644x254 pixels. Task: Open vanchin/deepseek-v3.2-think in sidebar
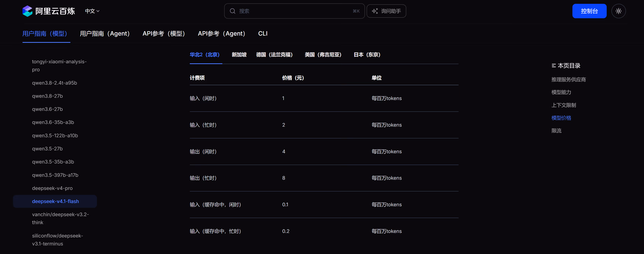pyautogui.click(x=60, y=218)
